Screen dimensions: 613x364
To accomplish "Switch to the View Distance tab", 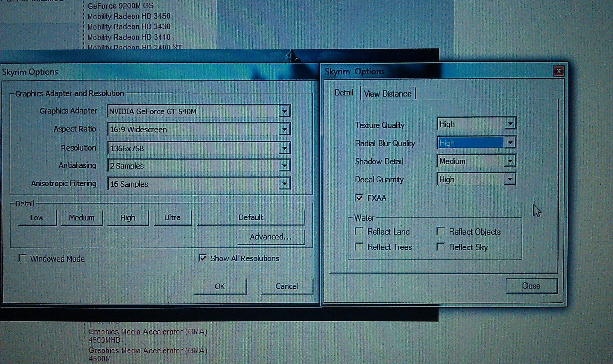I will [x=388, y=94].
